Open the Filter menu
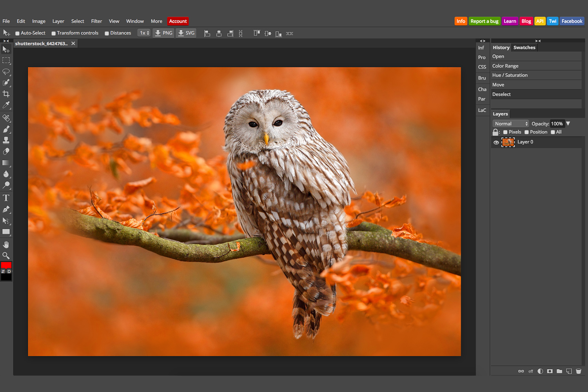 [x=96, y=21]
